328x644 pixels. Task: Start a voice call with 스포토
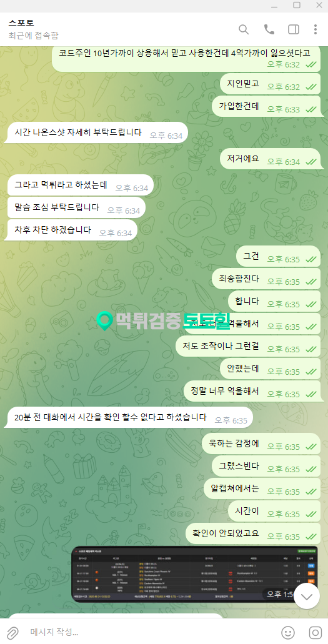click(x=269, y=29)
